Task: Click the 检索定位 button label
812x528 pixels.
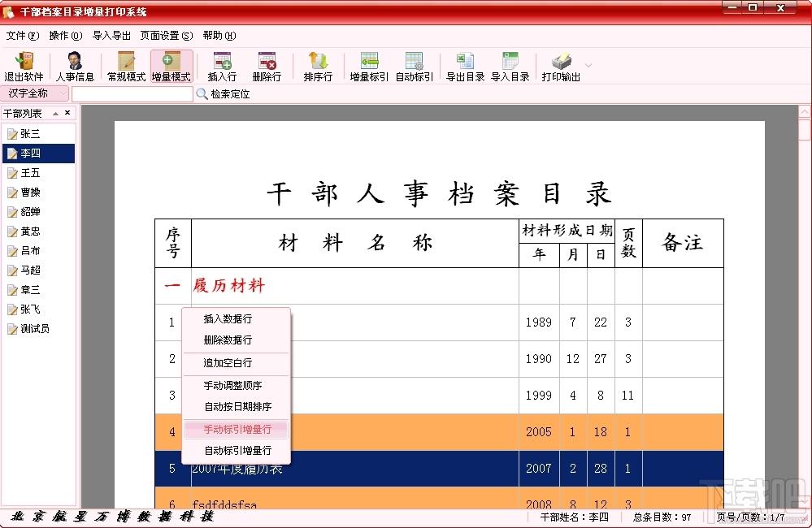Action: pyautogui.click(x=231, y=94)
